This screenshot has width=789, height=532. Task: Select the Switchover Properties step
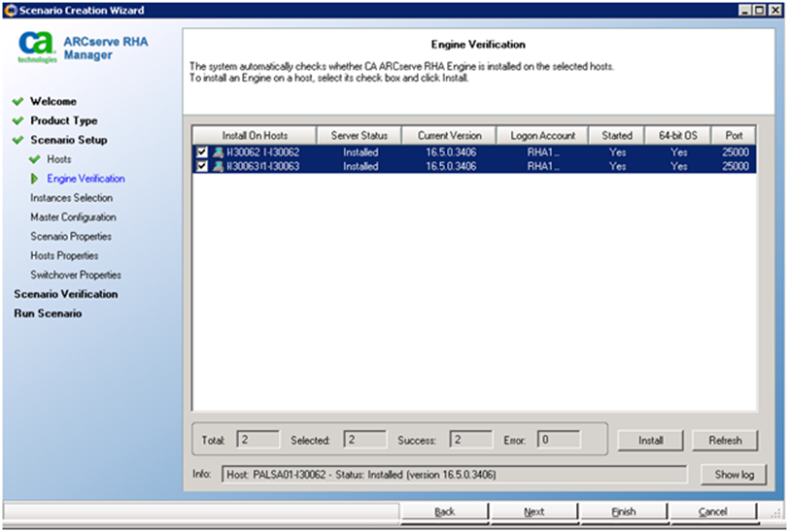pos(76,275)
